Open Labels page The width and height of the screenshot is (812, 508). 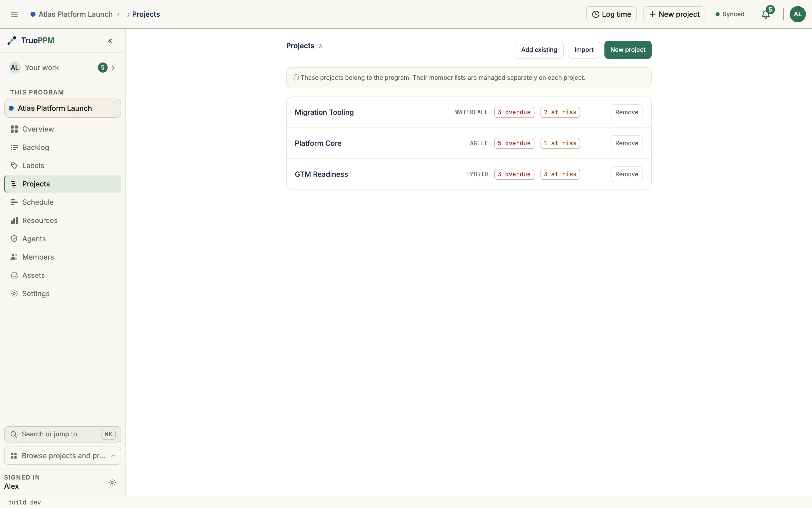pyautogui.click(x=63, y=166)
